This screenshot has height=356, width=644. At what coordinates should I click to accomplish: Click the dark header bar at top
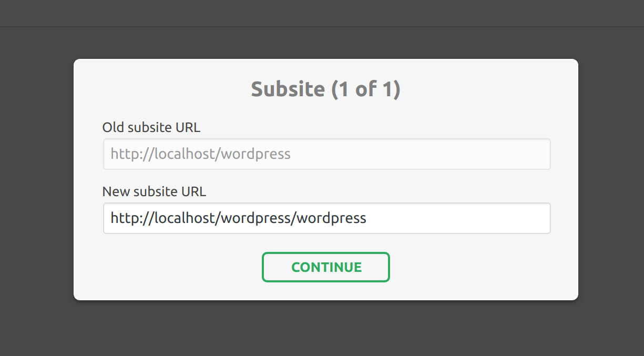[x=322, y=13]
